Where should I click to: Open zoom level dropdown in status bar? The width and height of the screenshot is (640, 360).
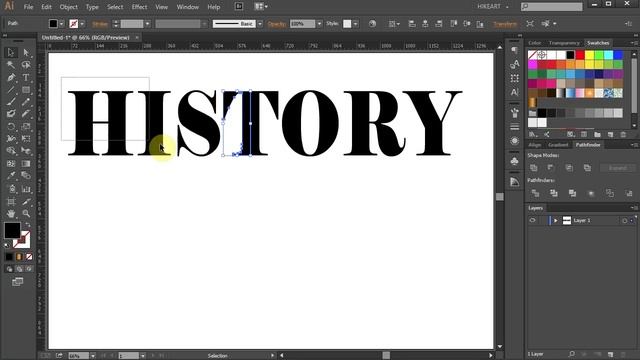tap(93, 356)
